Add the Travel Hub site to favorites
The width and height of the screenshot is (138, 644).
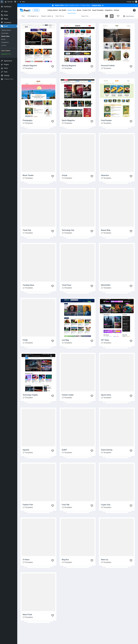(53, 231)
